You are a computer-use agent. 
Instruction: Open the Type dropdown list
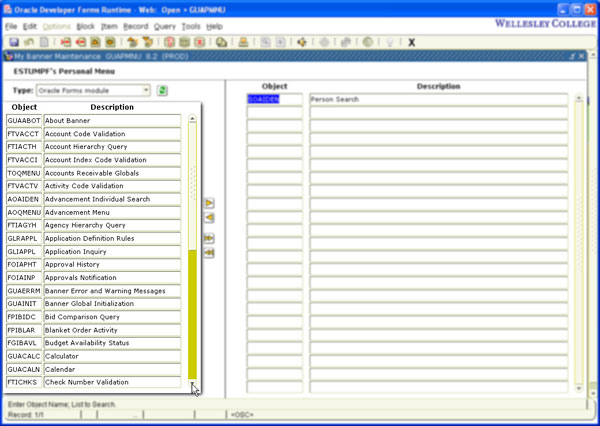pos(146,91)
